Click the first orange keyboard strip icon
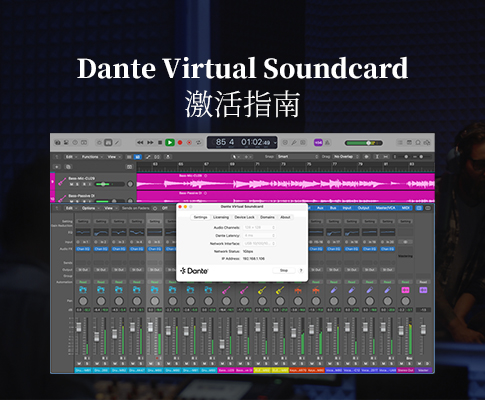 (x=298, y=290)
